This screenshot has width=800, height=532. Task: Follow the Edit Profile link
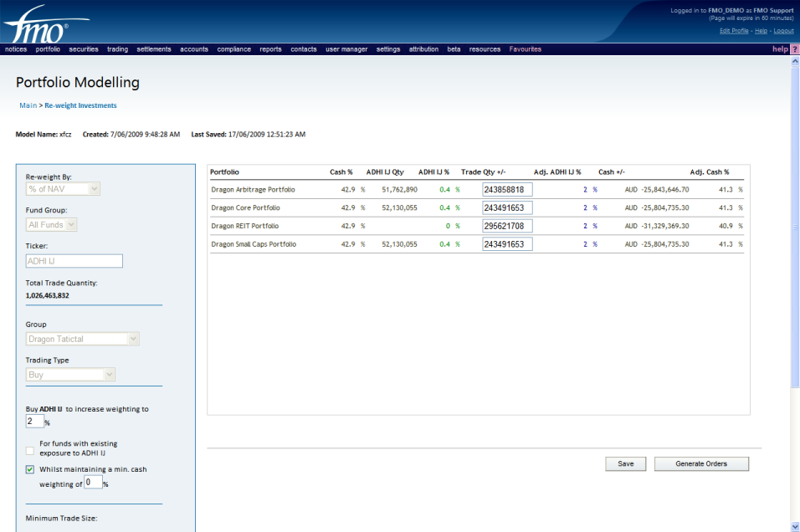pyautogui.click(x=734, y=31)
